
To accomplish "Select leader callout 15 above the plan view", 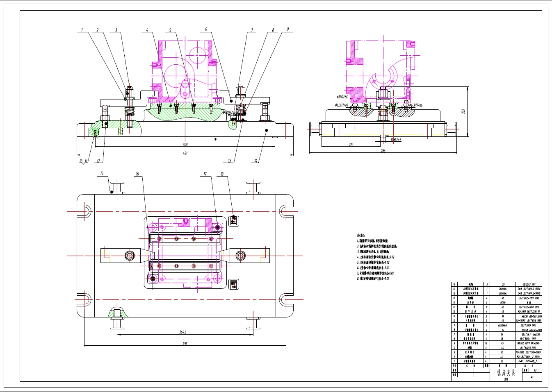I will [x=102, y=174].
